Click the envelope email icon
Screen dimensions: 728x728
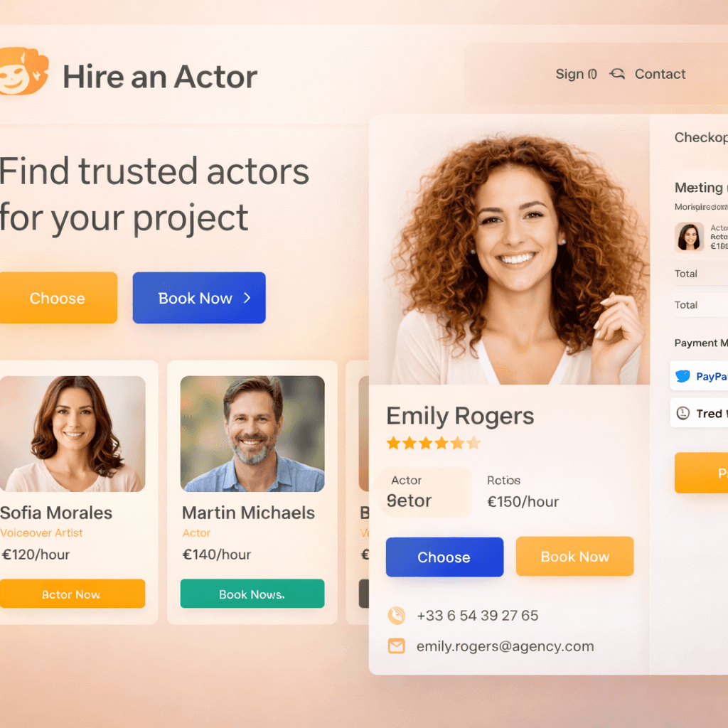point(396,646)
